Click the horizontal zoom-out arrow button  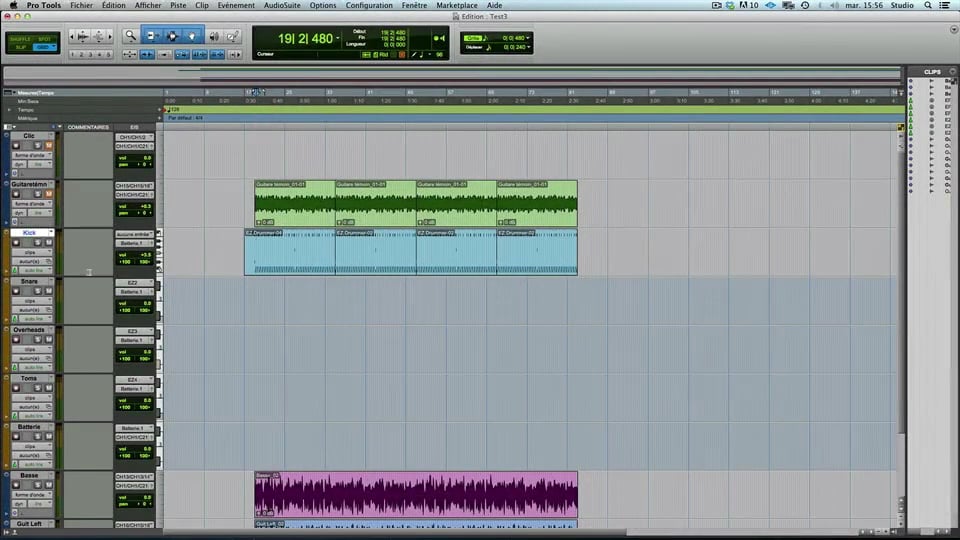tap(72, 37)
